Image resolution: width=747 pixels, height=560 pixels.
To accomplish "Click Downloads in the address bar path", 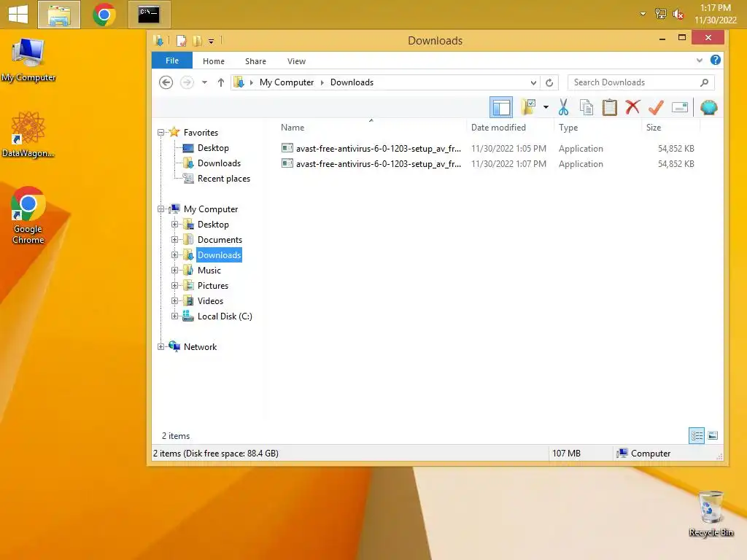I will click(352, 82).
